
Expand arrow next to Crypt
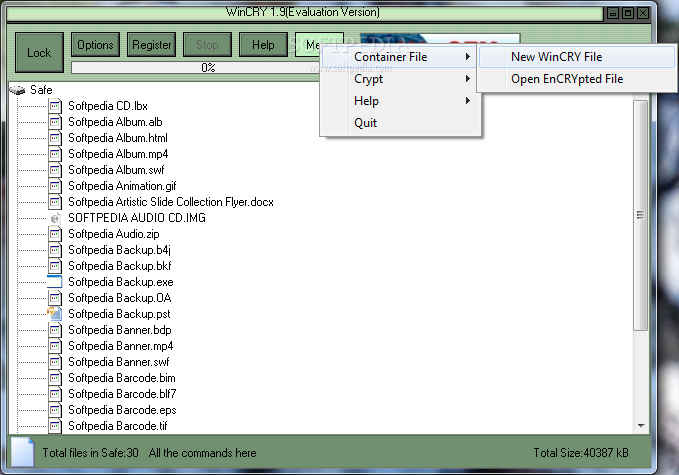point(468,79)
